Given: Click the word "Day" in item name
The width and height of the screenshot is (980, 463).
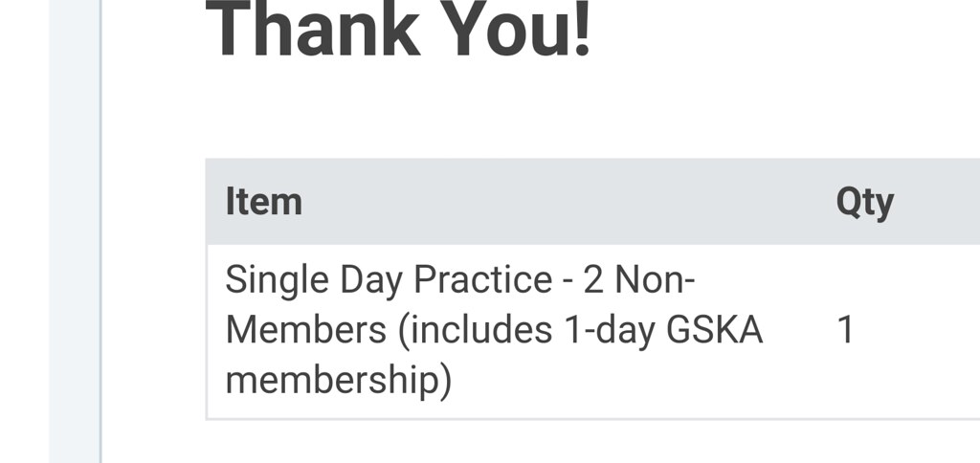Looking at the screenshot, I should tap(371, 281).
